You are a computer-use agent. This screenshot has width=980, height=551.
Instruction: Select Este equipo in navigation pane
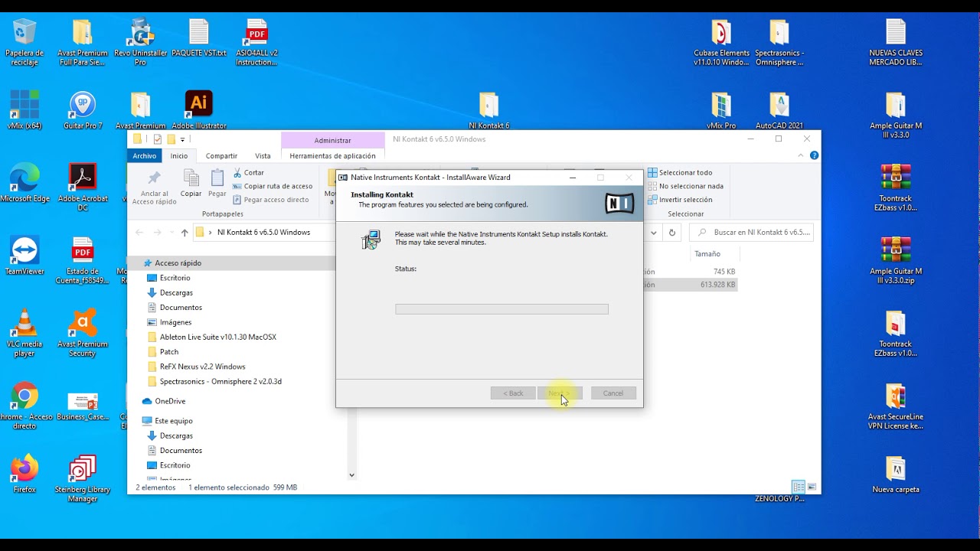pyautogui.click(x=174, y=421)
